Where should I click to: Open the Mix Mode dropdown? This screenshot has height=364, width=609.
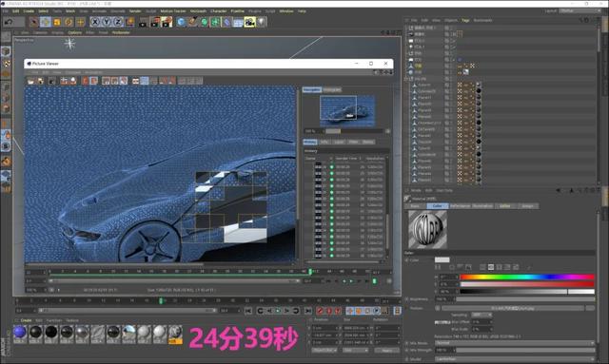click(x=515, y=343)
